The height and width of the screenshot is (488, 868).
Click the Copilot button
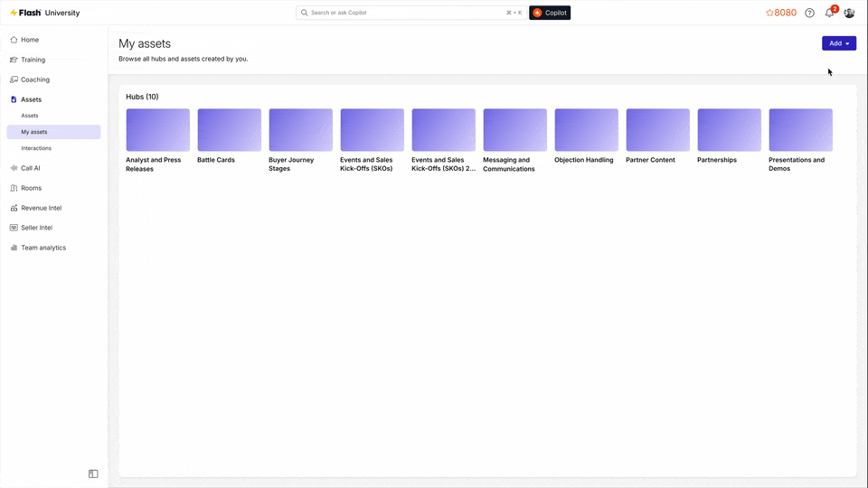tap(550, 13)
